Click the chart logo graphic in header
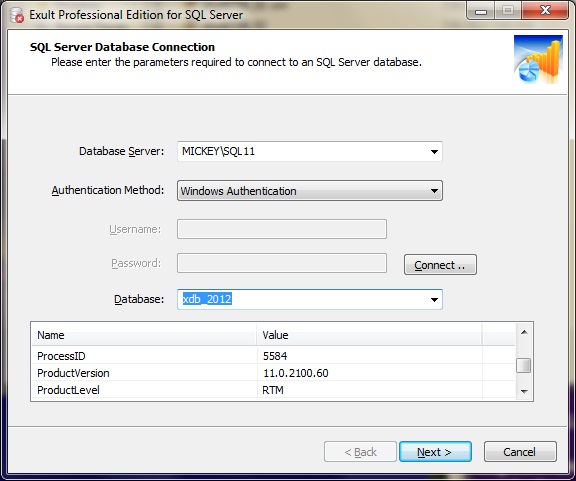The image size is (576, 481). [538, 59]
